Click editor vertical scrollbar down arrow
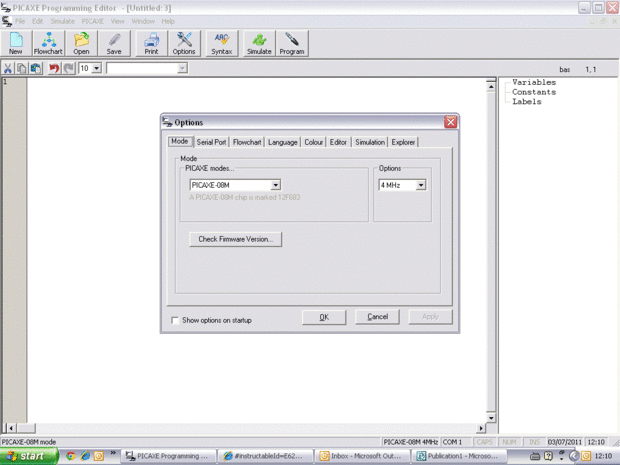Viewport: 620px width, 465px height. tap(491, 418)
